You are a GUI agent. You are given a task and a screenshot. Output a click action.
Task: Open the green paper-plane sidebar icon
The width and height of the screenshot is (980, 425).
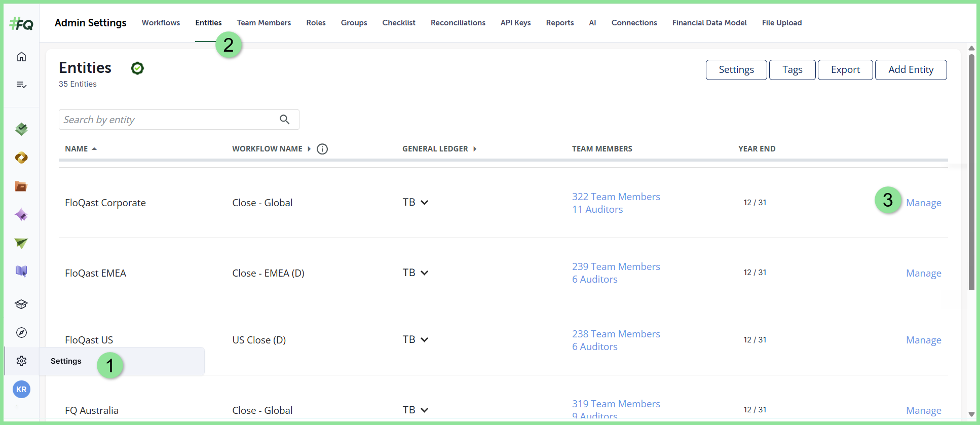click(x=21, y=243)
